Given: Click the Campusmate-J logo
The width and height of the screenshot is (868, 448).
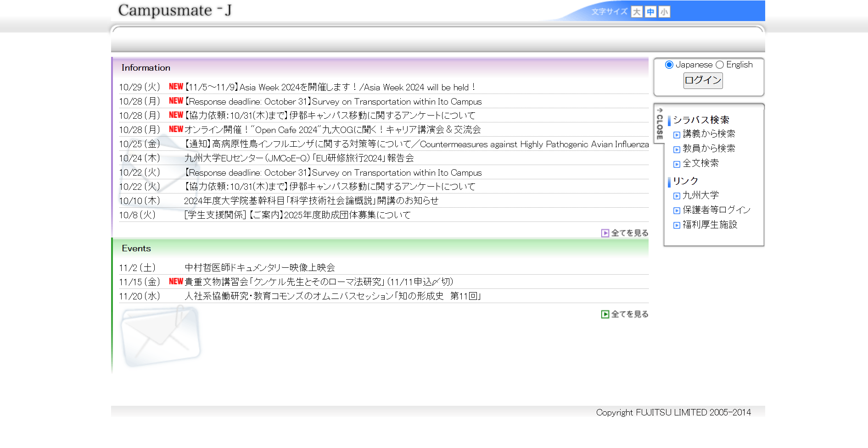Looking at the screenshot, I should pos(175,10).
